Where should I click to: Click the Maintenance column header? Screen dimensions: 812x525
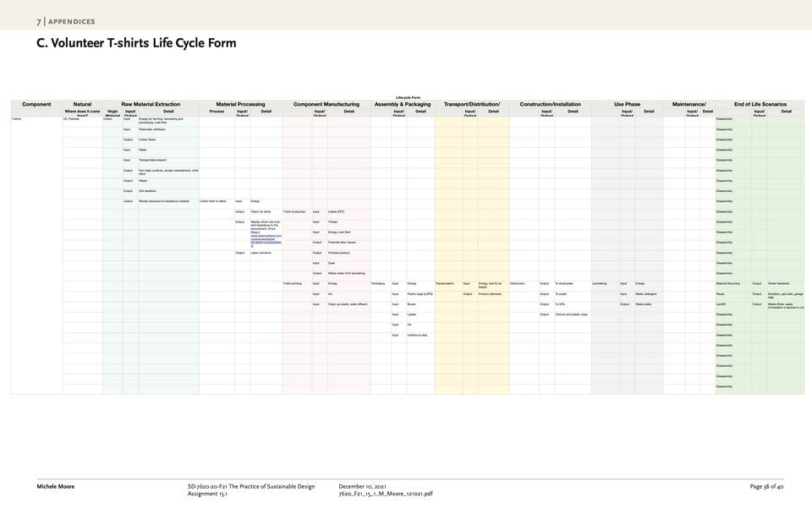click(689, 104)
